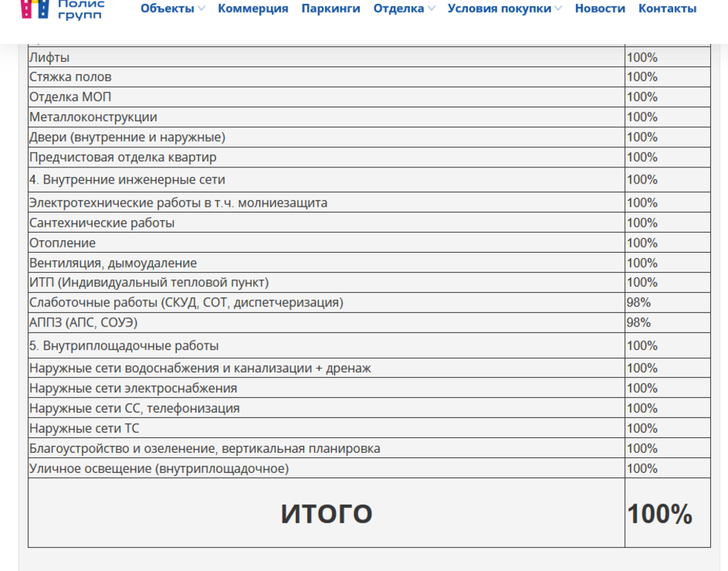Select the 'Металлоконструкции' row label
728x571 pixels.
pyautogui.click(x=93, y=117)
